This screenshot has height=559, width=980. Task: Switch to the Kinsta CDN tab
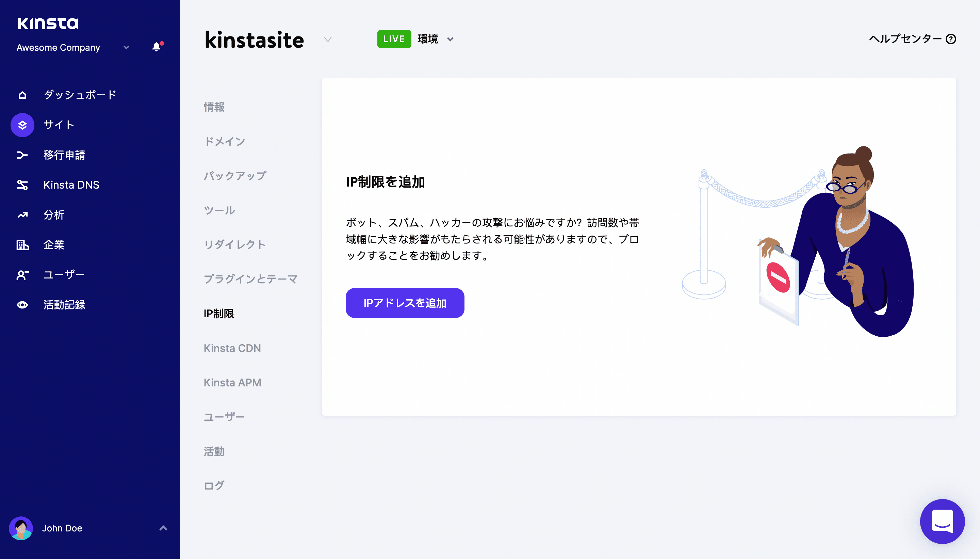coord(232,348)
